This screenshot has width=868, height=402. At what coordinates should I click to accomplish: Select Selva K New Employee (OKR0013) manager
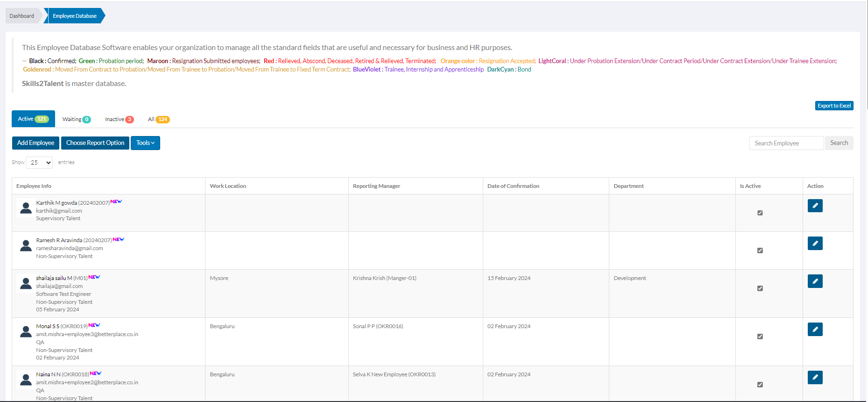point(394,374)
